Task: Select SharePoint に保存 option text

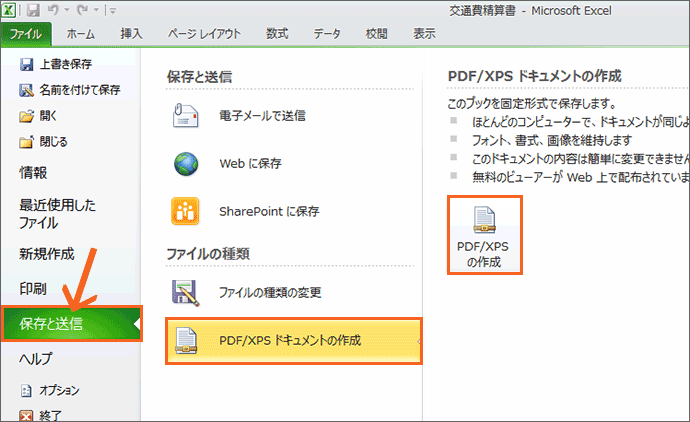Action: (269, 212)
